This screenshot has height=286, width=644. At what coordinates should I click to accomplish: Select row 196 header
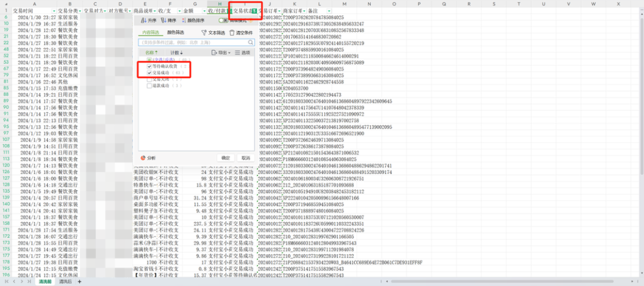[x=5, y=275]
